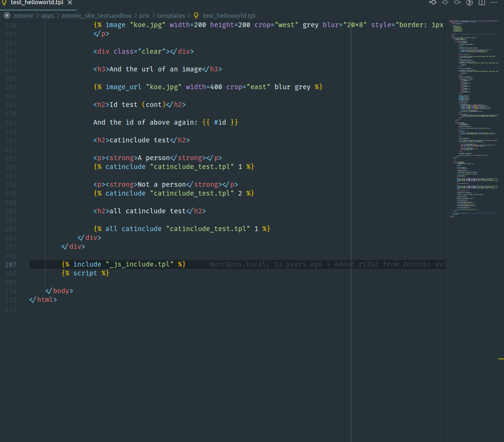Click the '{% image_url "koe.jpg"' line

pyautogui.click(x=208, y=87)
